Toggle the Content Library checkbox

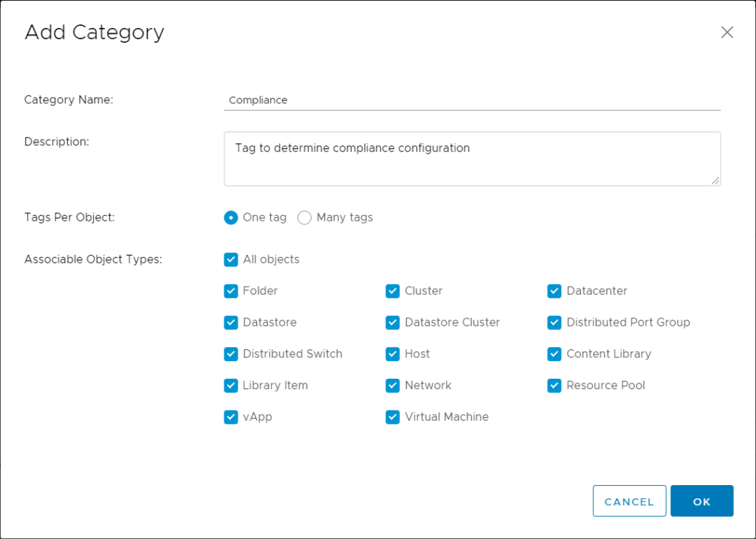554,354
